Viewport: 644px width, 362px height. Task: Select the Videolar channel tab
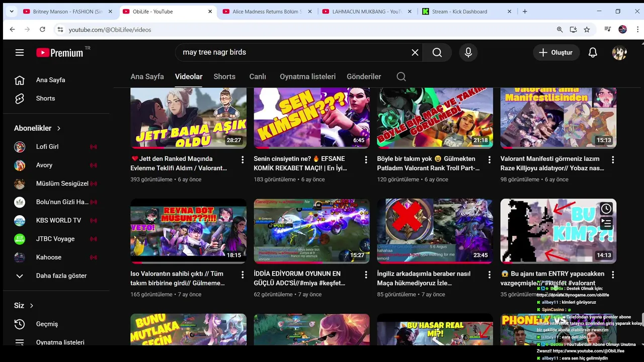(x=189, y=76)
